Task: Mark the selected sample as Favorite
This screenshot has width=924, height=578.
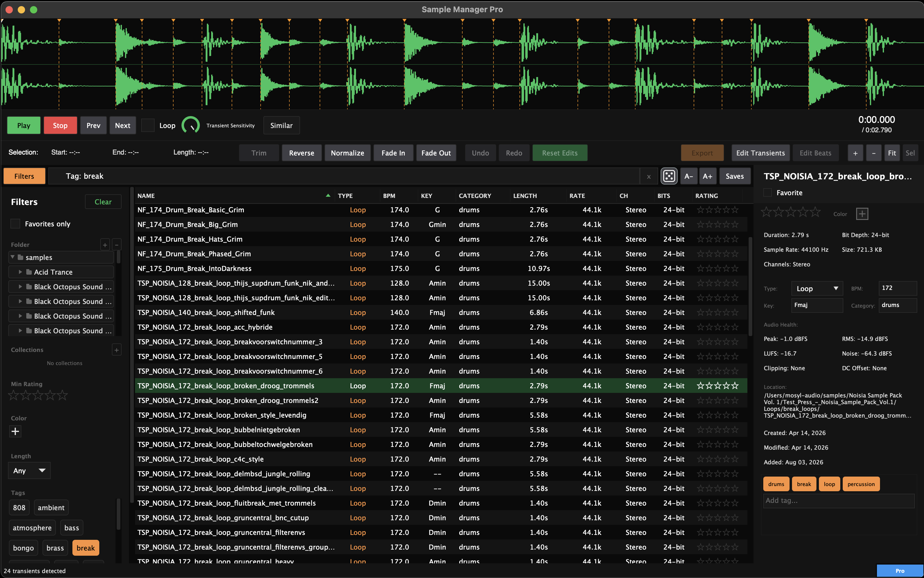Action: point(767,193)
